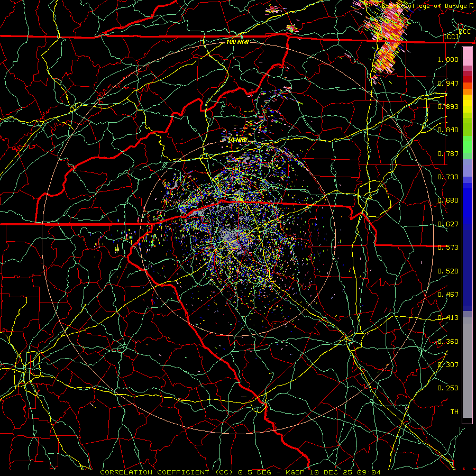Click the 1.000 scale value
The image size is (476, 476).
tap(448, 59)
